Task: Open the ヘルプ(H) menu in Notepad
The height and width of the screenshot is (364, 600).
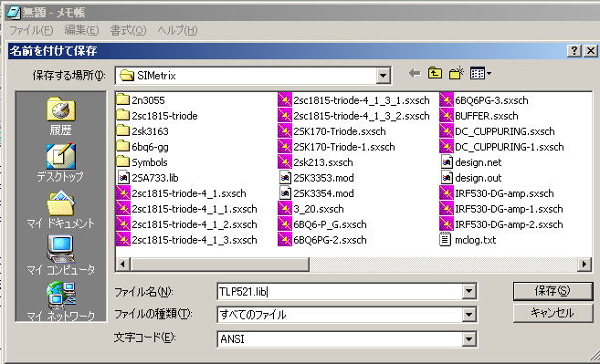Action: 177,30
